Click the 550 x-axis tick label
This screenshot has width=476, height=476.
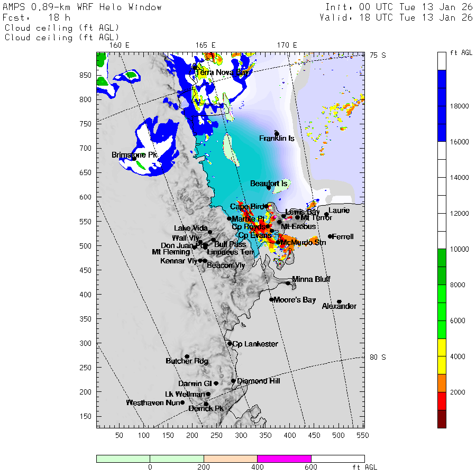point(363,436)
